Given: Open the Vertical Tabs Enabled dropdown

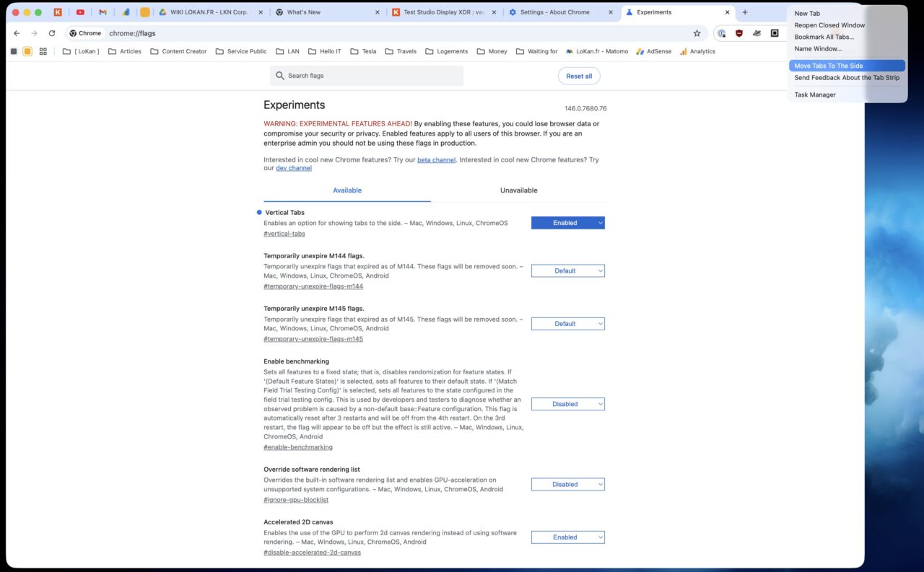Looking at the screenshot, I should [567, 222].
